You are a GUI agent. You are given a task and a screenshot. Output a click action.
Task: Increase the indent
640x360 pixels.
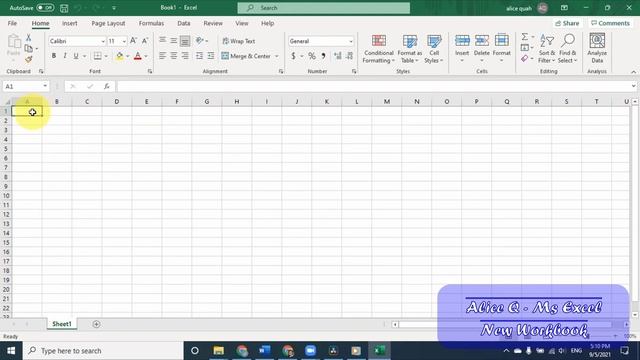211,56
